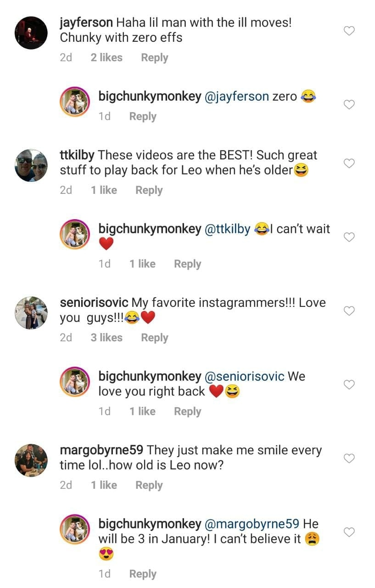
Task: Heart the "I can't wait" reply
Action: point(349,237)
